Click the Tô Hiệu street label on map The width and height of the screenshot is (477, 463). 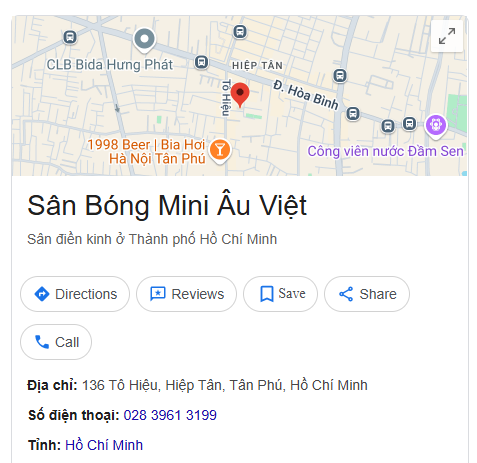coord(226,98)
